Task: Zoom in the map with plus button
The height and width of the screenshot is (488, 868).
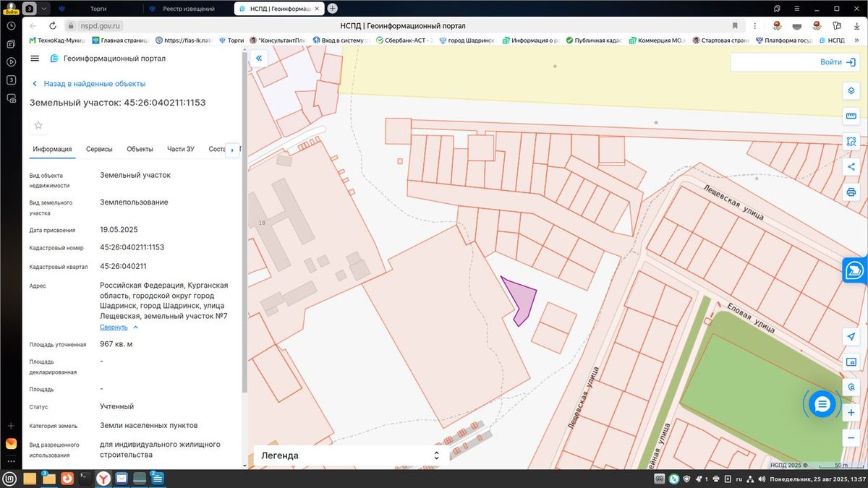Action: (x=851, y=412)
